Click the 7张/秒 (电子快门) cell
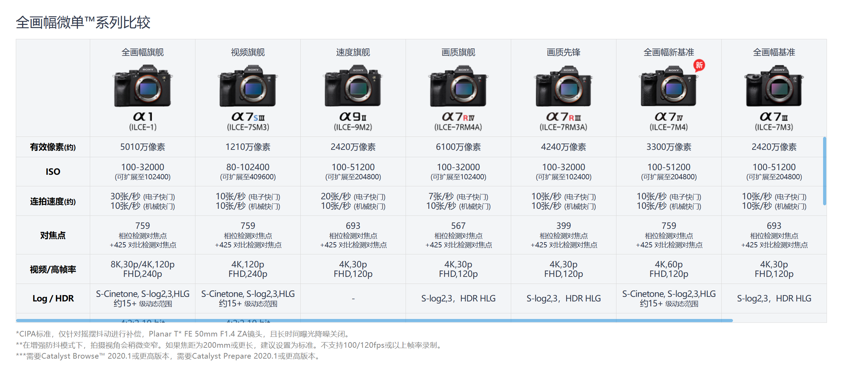 pos(458,201)
